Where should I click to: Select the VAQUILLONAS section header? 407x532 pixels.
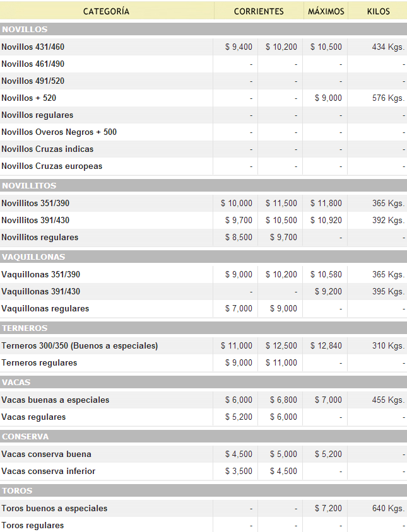(x=33, y=257)
